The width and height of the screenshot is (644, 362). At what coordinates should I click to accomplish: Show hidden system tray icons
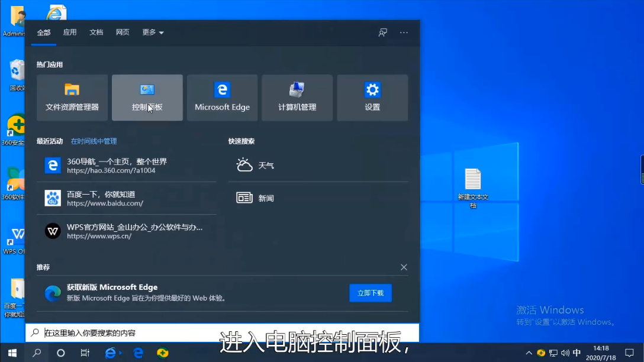(x=529, y=353)
